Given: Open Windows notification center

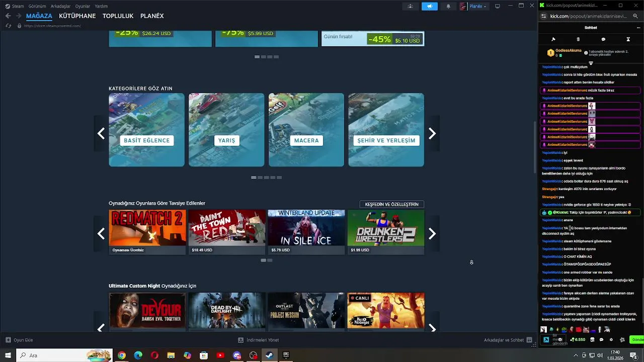Looking at the screenshot, I should [x=633, y=355].
